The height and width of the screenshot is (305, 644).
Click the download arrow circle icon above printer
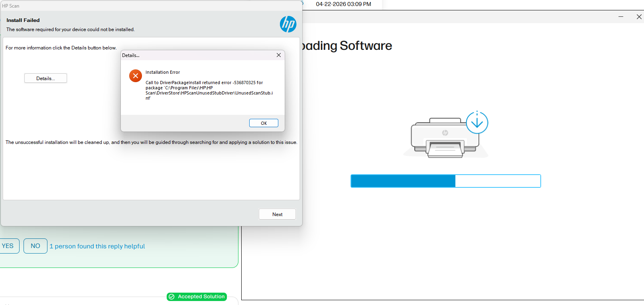click(477, 122)
